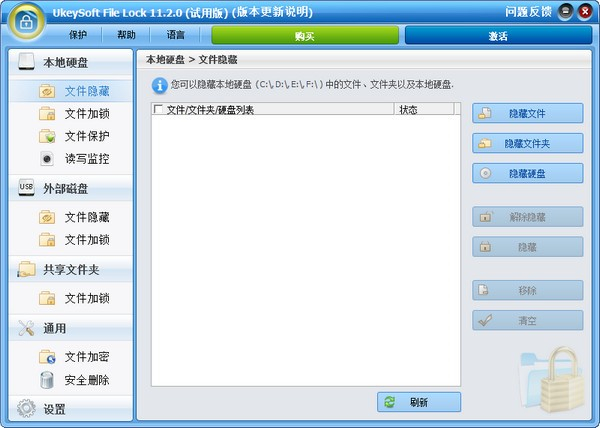Select the 安全删除 item
Viewport: 600px width, 428px height.
87,380
